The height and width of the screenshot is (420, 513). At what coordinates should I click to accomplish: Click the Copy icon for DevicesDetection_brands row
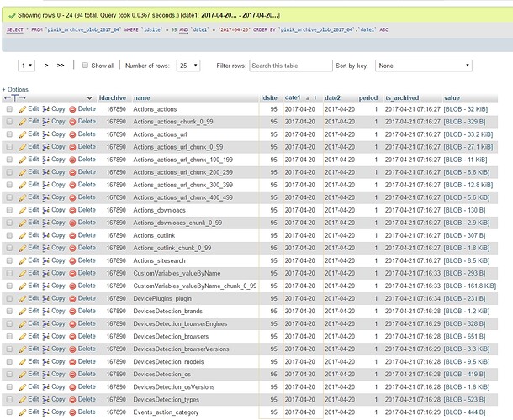(45, 311)
